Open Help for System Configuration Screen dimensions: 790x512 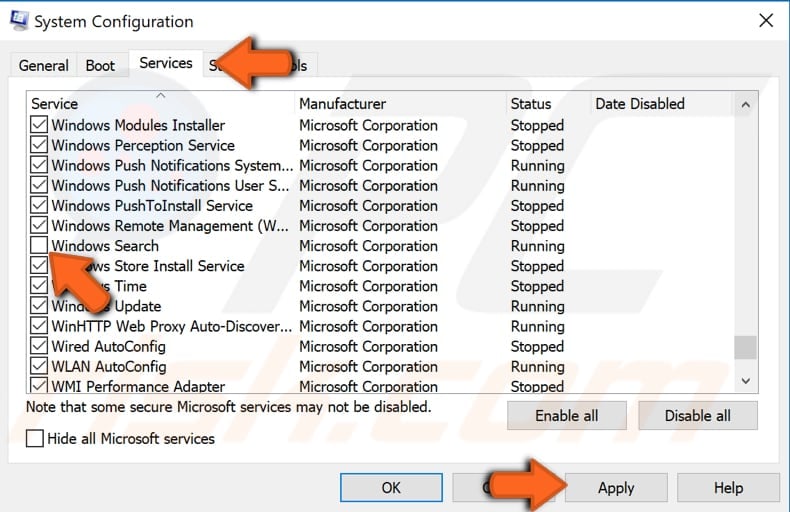(729, 488)
